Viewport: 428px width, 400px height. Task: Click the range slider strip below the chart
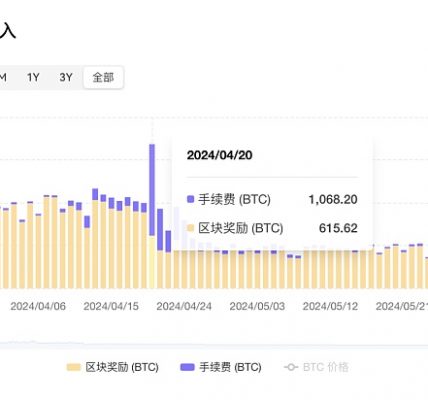pyautogui.click(x=214, y=344)
